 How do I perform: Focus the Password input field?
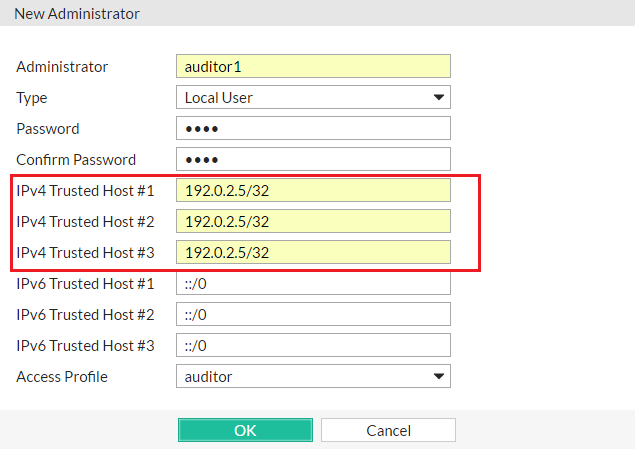coord(313,129)
